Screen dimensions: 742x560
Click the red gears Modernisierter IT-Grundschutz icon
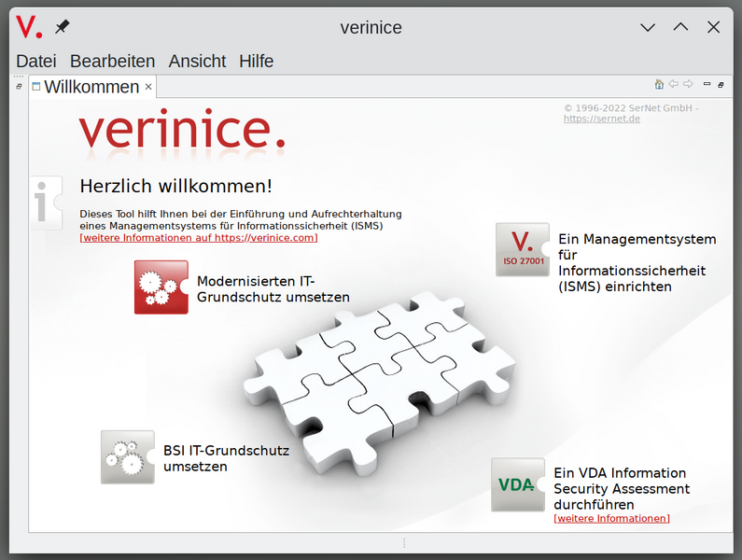(x=161, y=287)
